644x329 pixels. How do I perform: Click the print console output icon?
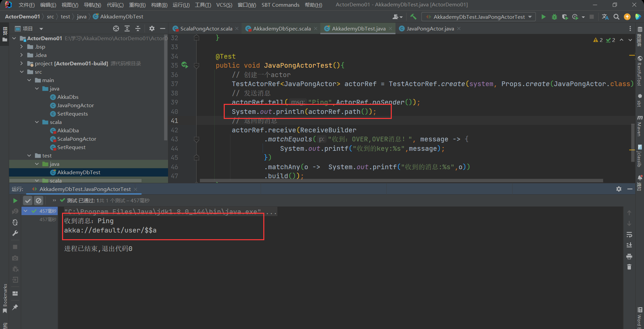629,256
